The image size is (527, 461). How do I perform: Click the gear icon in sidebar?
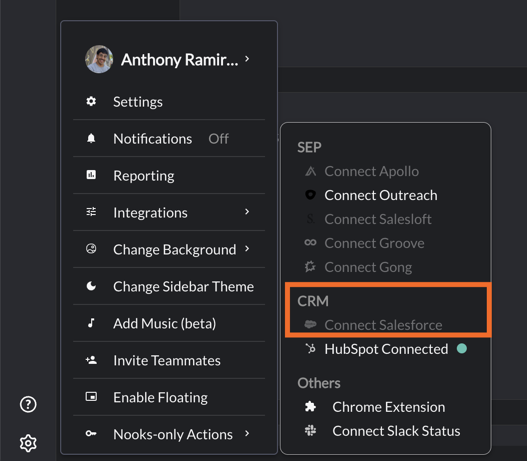28,443
